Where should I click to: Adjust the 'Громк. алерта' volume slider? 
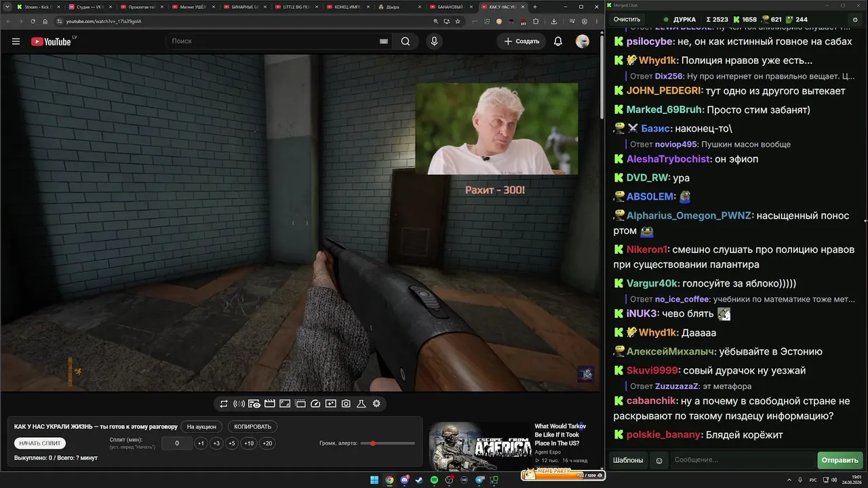pos(389,443)
